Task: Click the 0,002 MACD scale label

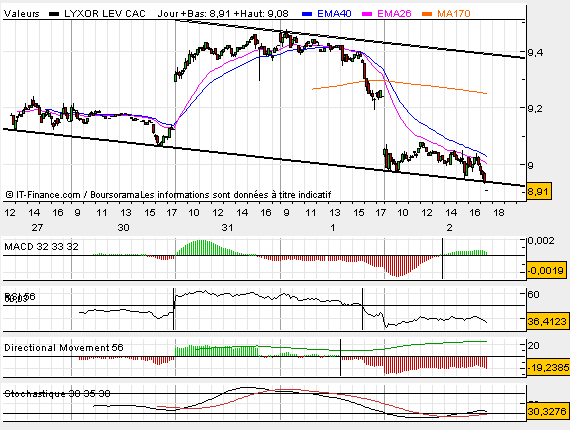Action: (541, 241)
